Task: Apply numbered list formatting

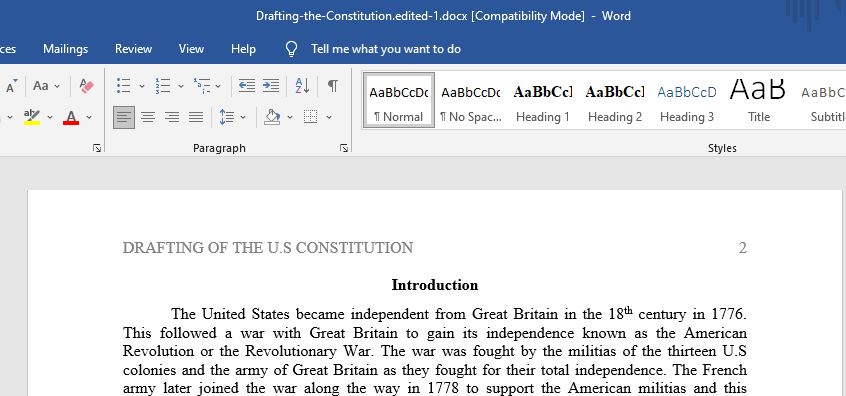Action: tap(163, 86)
